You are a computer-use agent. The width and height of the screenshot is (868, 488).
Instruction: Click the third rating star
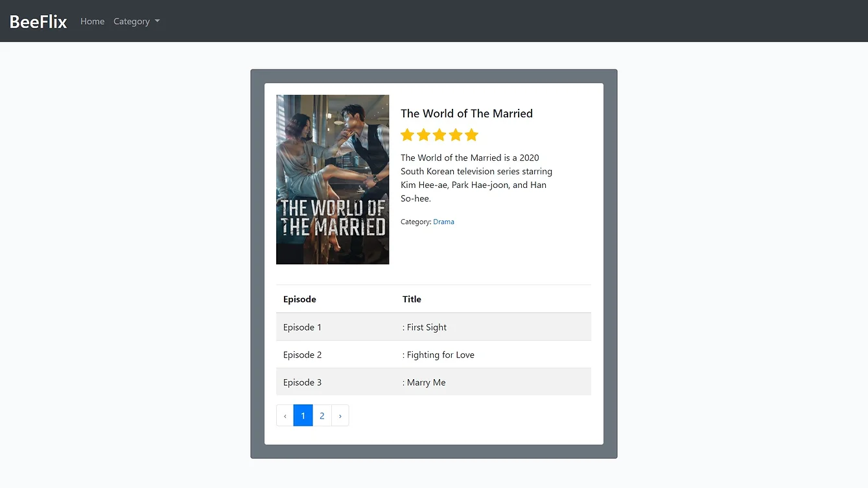[x=440, y=135]
